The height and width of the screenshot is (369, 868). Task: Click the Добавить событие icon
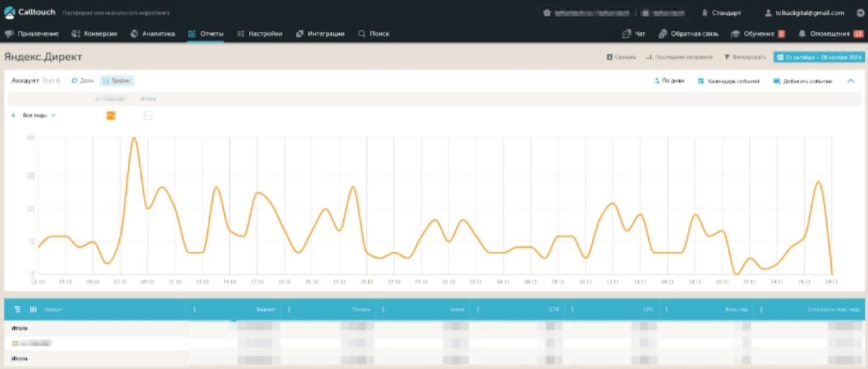(777, 81)
